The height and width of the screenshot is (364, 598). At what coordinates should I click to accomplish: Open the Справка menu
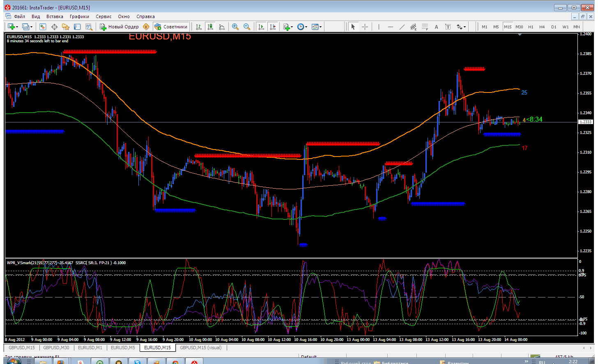point(145,16)
